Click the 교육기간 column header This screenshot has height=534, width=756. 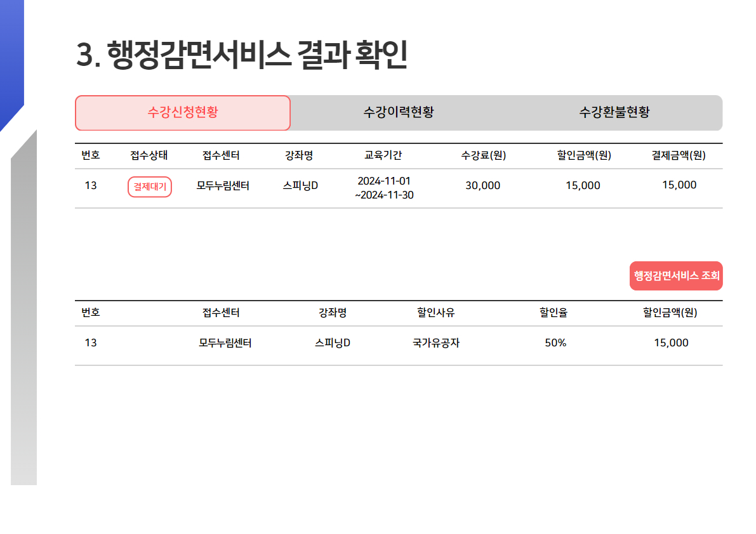pos(383,155)
